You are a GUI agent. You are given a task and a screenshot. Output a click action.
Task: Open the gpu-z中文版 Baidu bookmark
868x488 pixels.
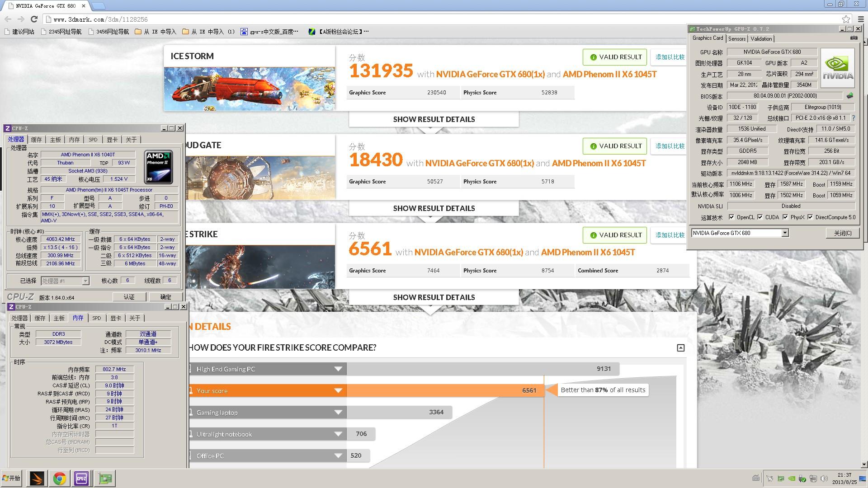tap(269, 32)
